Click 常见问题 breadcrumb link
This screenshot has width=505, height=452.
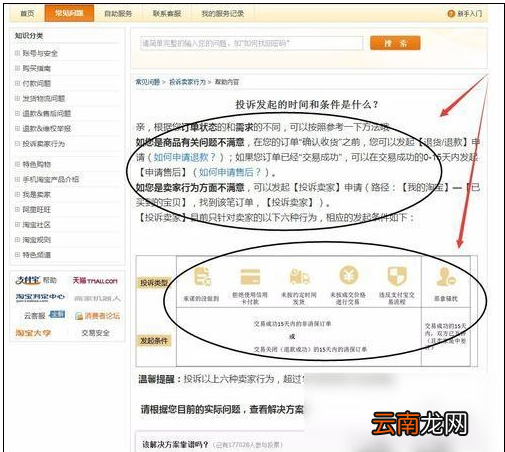148,82
